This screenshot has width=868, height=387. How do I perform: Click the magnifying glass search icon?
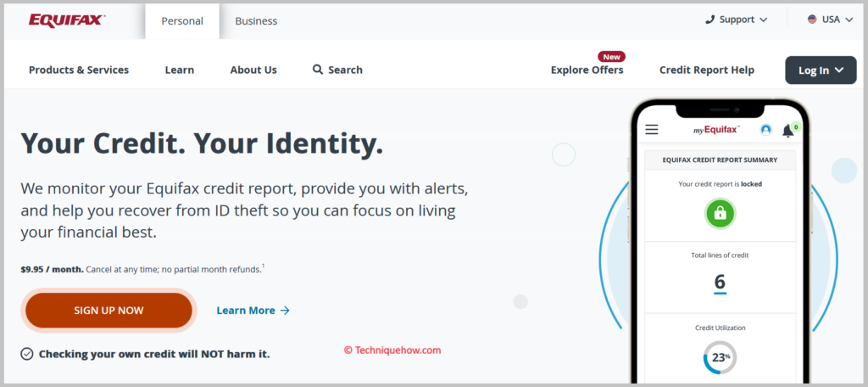click(318, 70)
